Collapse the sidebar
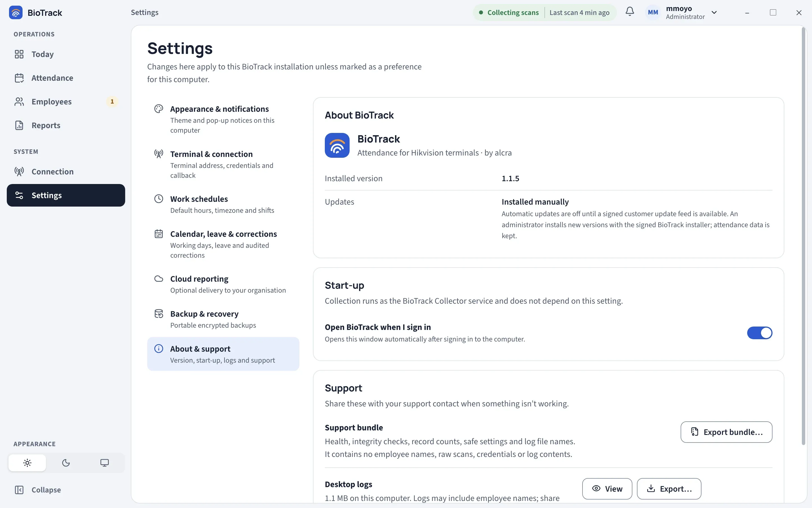The image size is (812, 508). click(x=66, y=490)
